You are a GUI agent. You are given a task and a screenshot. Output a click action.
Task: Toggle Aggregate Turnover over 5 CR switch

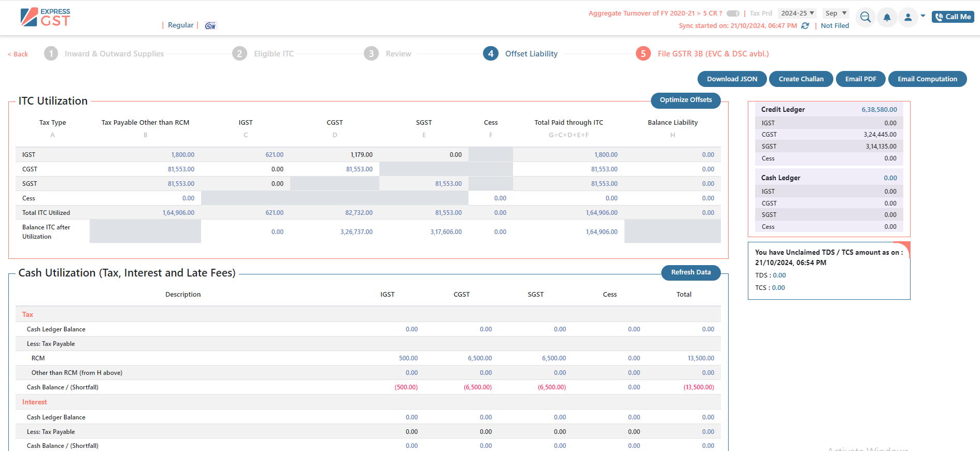pyautogui.click(x=733, y=13)
